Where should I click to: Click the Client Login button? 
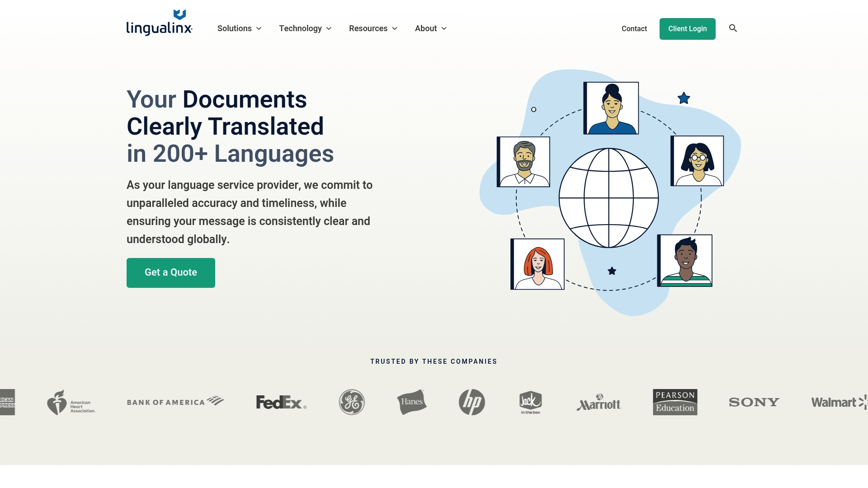[687, 28]
